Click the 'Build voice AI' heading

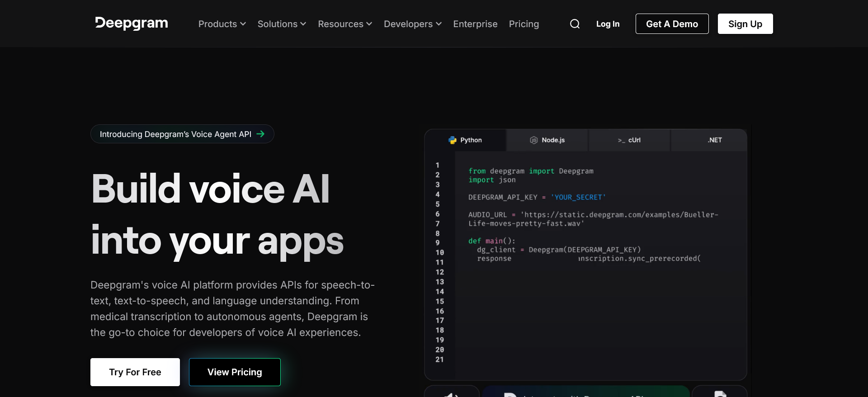click(x=210, y=189)
